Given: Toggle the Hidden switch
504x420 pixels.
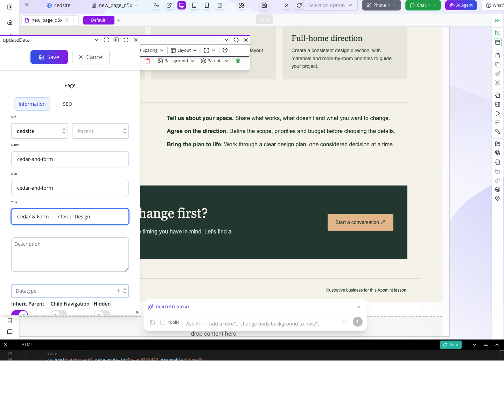Looking at the screenshot, I should click(x=102, y=313).
